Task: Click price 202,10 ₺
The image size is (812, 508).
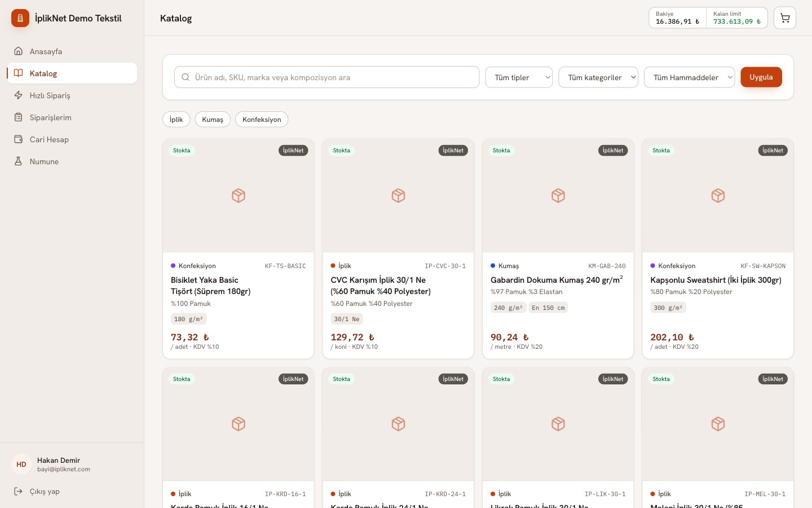Action: [672, 337]
